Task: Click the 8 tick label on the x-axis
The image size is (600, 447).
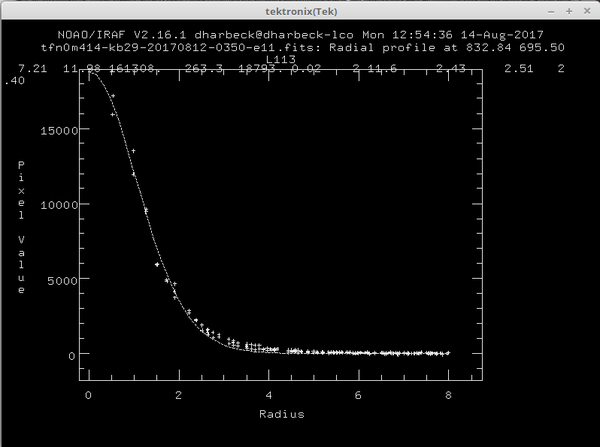Action: coord(448,396)
